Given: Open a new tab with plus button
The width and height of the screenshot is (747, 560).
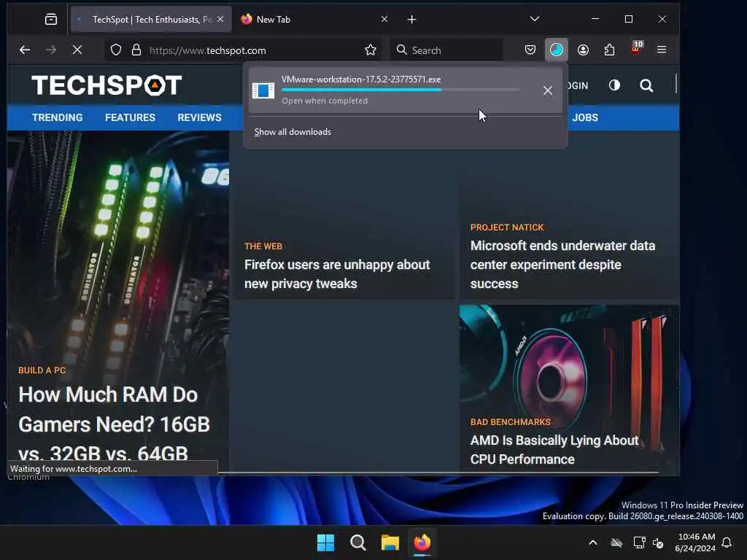Looking at the screenshot, I should pos(412,19).
